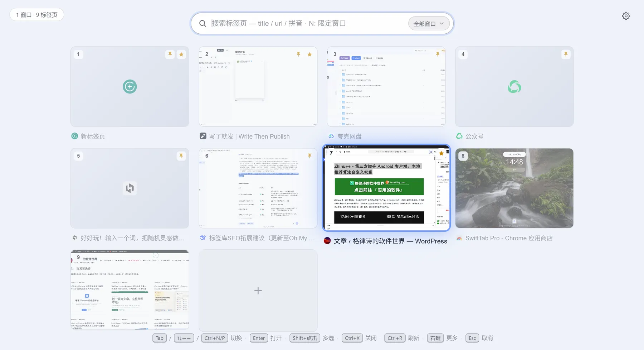Click the green swirl logo in 公众号 preview
Viewport: 644px width, 350px height.
pos(514,87)
